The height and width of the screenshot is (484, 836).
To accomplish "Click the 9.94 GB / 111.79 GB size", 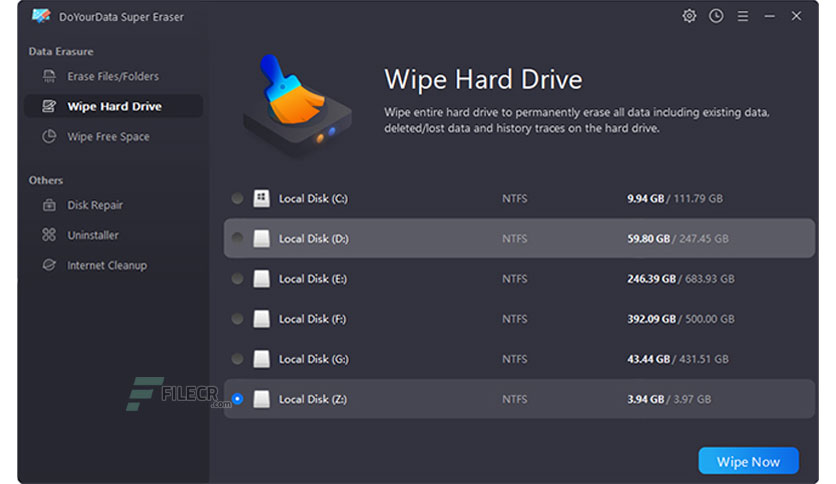I will coord(675,198).
